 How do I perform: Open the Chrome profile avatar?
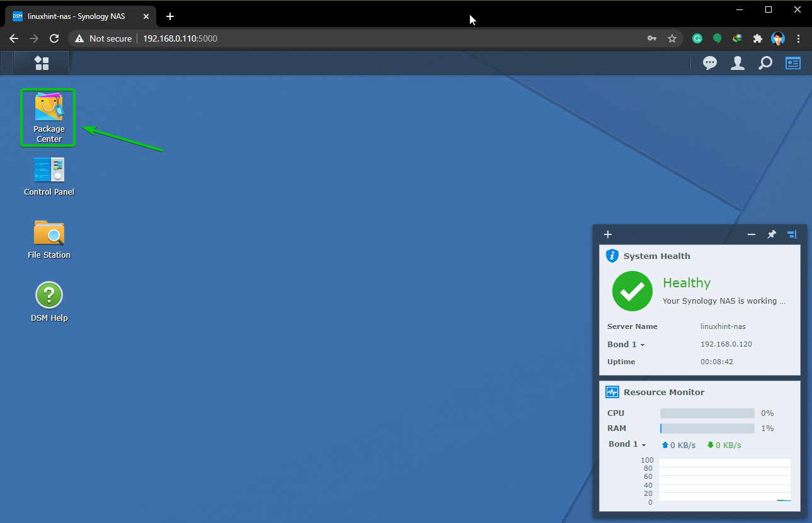[778, 38]
